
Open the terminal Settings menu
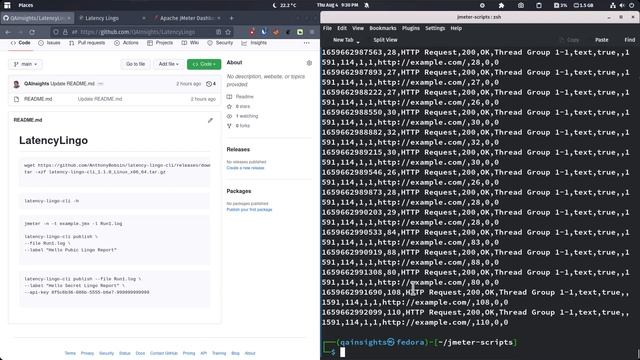435,28
